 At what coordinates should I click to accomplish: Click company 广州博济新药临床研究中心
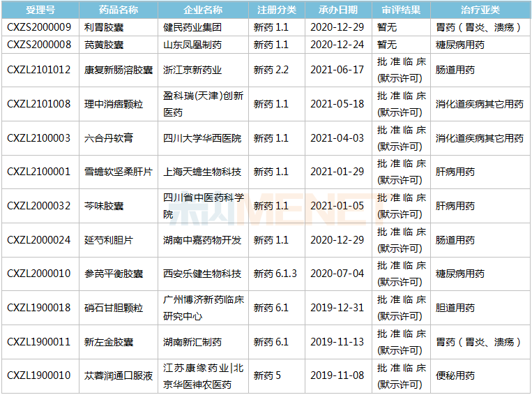[203, 308]
